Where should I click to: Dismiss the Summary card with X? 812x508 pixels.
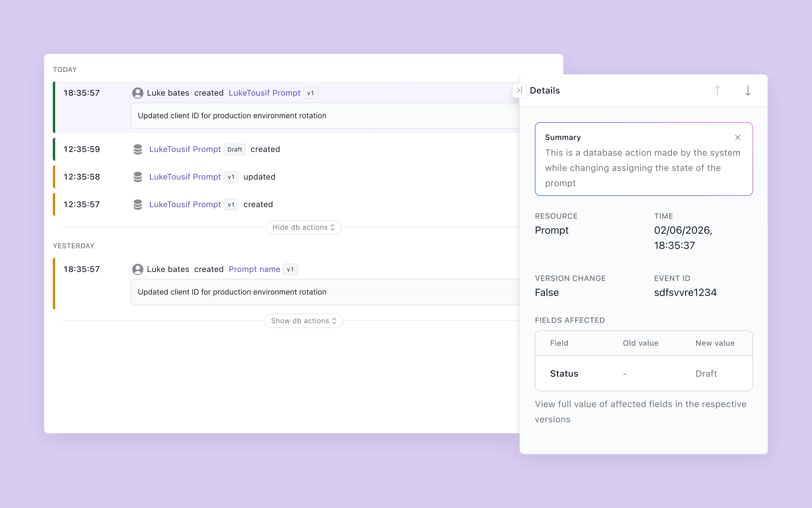737,137
